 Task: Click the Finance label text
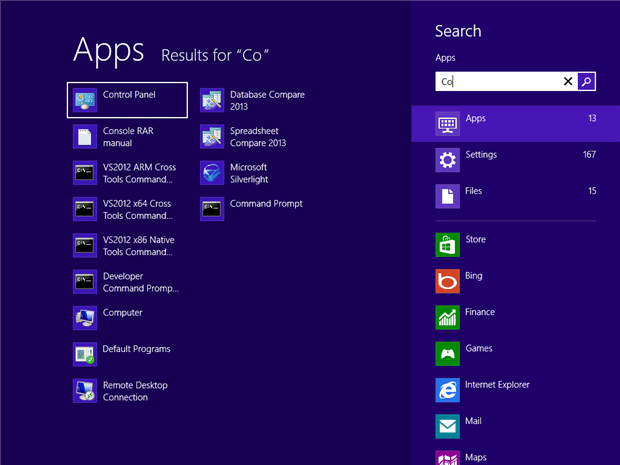(480, 312)
